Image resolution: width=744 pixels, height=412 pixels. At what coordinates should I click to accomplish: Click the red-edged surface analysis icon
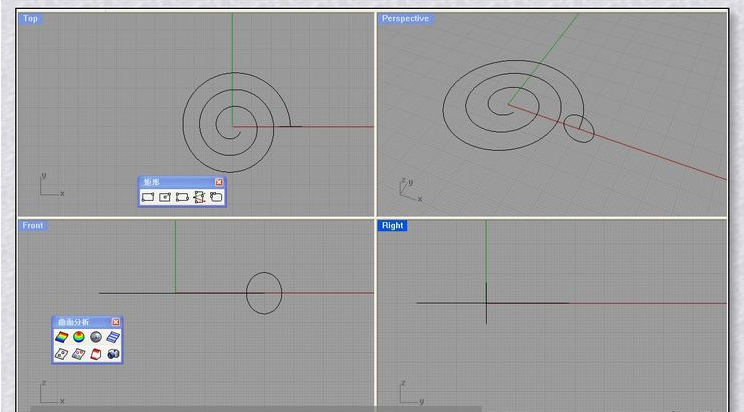(x=96, y=354)
